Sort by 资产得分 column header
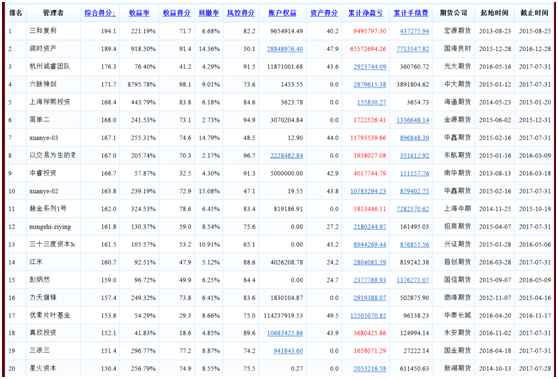 324,13
